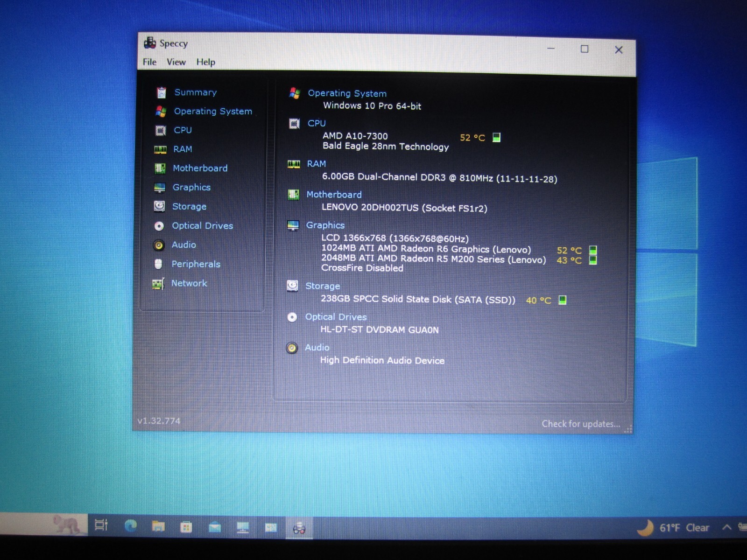Click the 40 °C storage temperature value
This screenshot has width=747, height=560.
[x=538, y=301]
